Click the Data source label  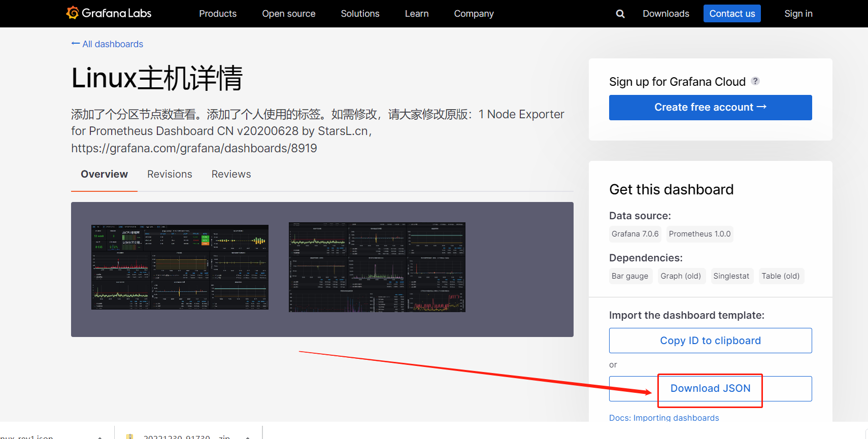pyautogui.click(x=640, y=216)
